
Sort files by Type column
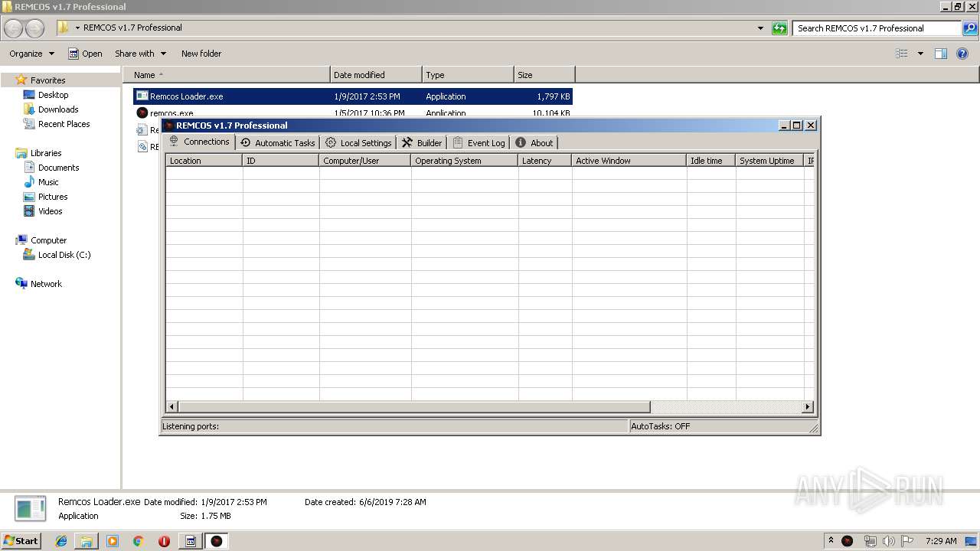click(x=468, y=75)
